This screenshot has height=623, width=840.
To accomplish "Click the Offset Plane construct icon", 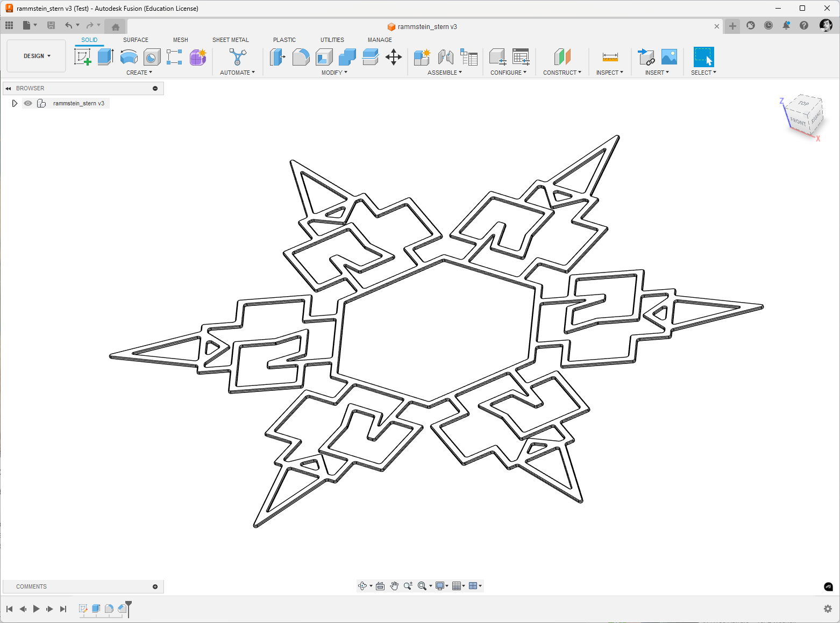I will tap(562, 56).
